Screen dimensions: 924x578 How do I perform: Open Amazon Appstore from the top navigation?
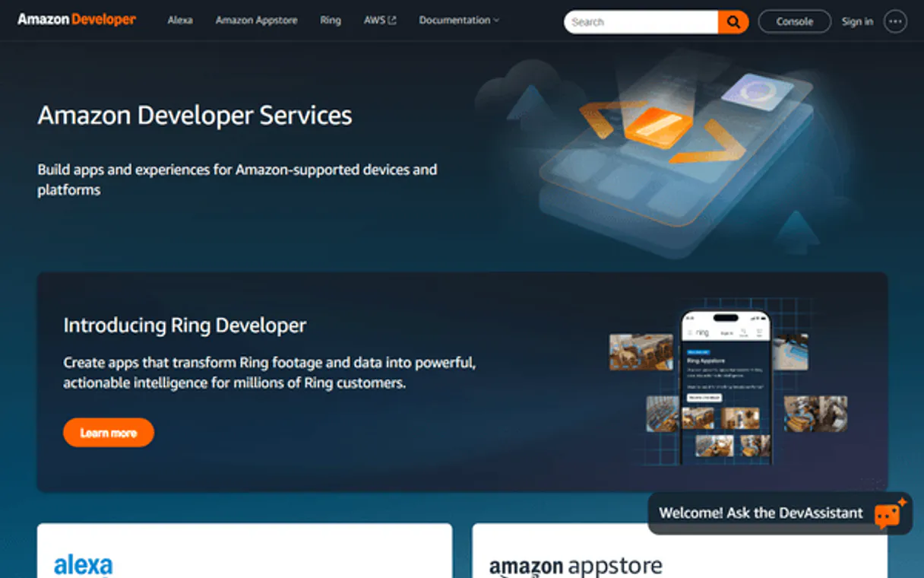tap(256, 21)
